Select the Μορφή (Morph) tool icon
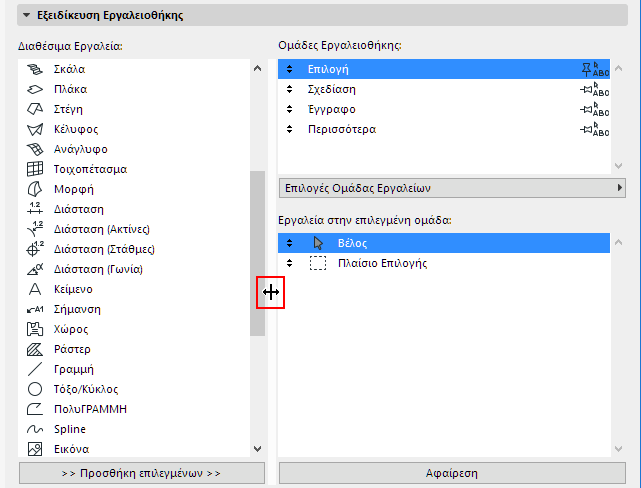641x488 pixels. 35,189
